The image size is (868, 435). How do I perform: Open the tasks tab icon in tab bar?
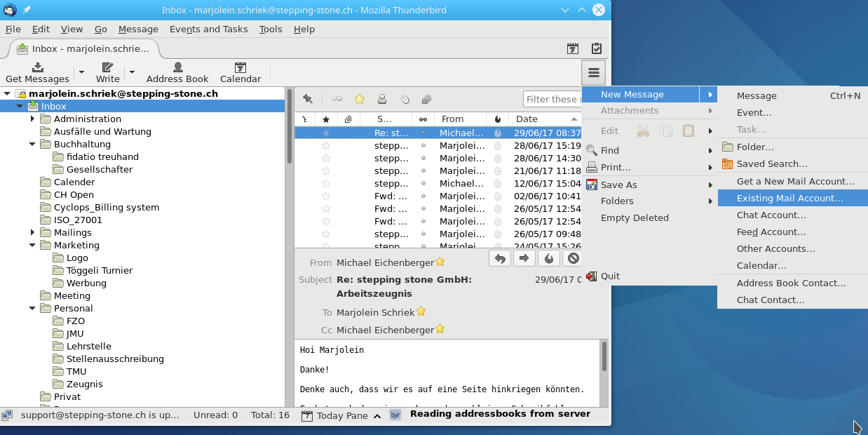click(x=596, y=48)
